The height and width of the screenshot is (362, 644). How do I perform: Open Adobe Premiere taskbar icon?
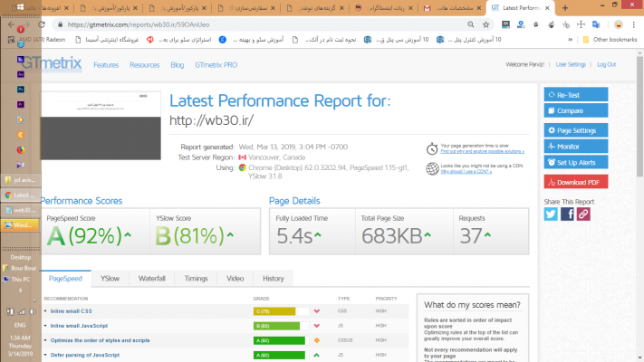click(x=21, y=105)
